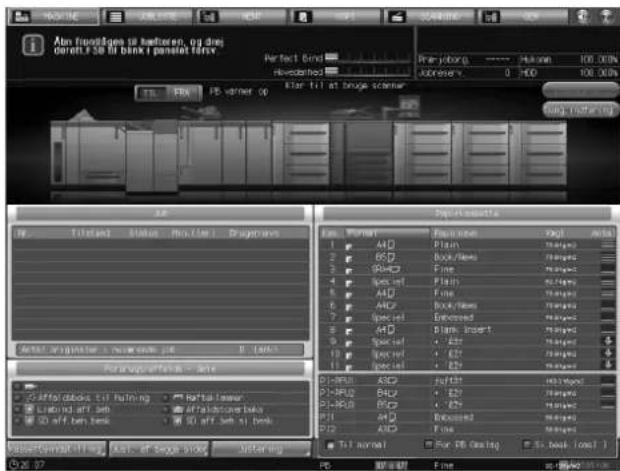Click the paper icon in tray 1 row
This screenshot has height=471, width=620.
point(348,246)
